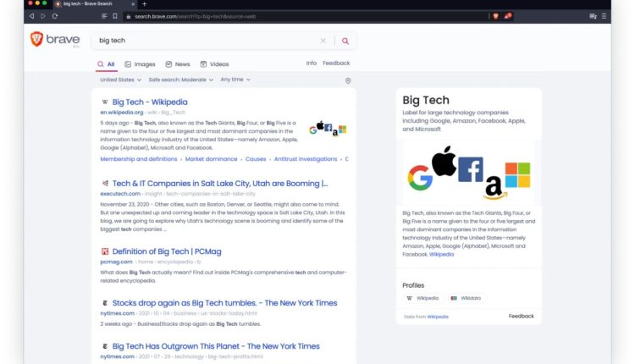Jump to Market dominance section link

[211, 159]
